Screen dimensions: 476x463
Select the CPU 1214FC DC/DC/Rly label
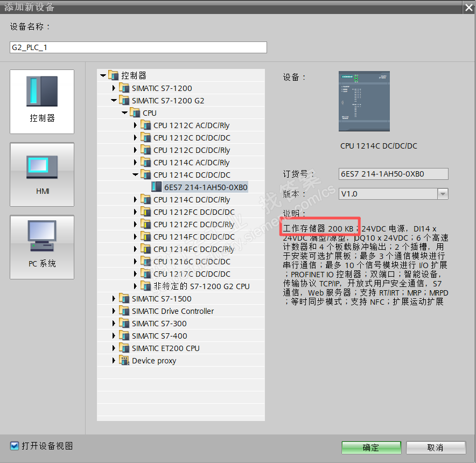[194, 249]
